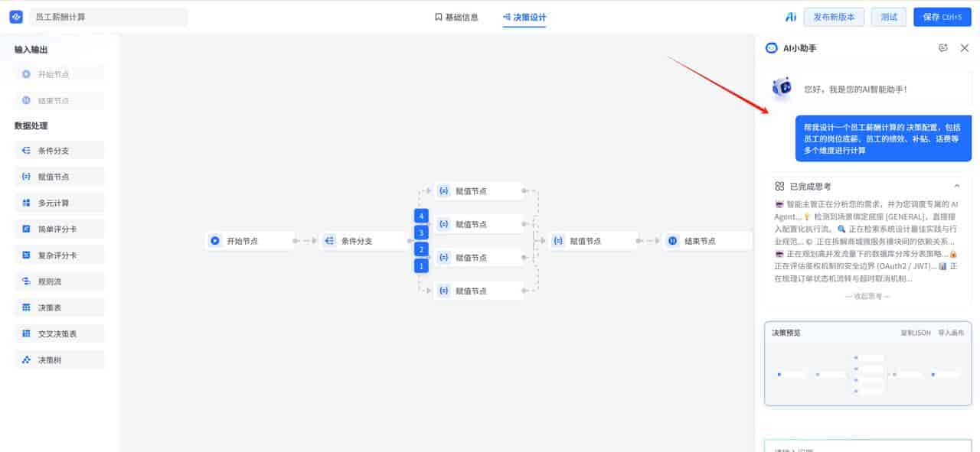Select the 多元计算 component in the sidebar
This screenshot has width=980, height=452.
pos(60,203)
